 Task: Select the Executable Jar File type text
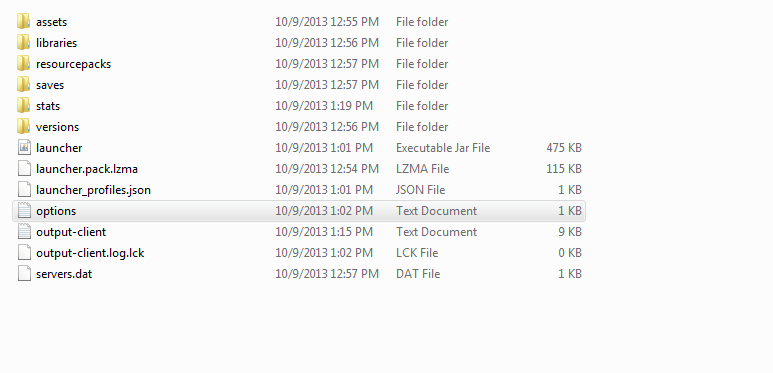[443, 148]
